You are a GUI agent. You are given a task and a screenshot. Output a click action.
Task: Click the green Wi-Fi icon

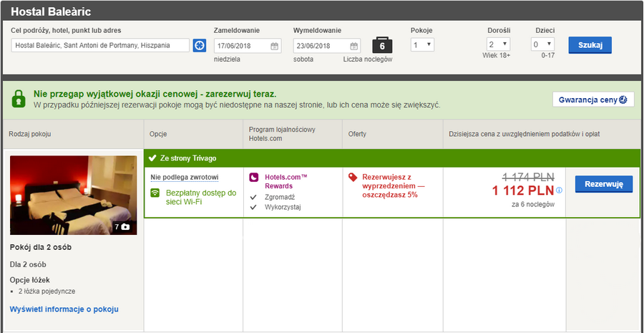click(x=155, y=193)
